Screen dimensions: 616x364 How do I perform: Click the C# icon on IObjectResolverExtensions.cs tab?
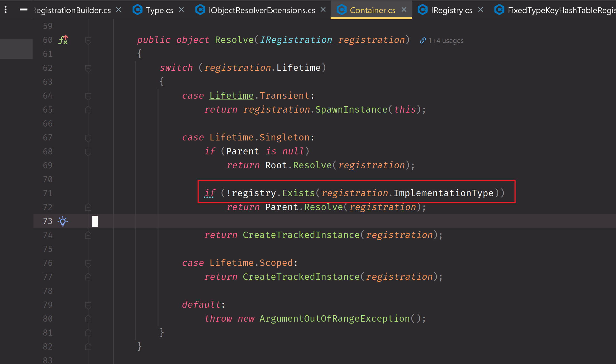coord(200,10)
